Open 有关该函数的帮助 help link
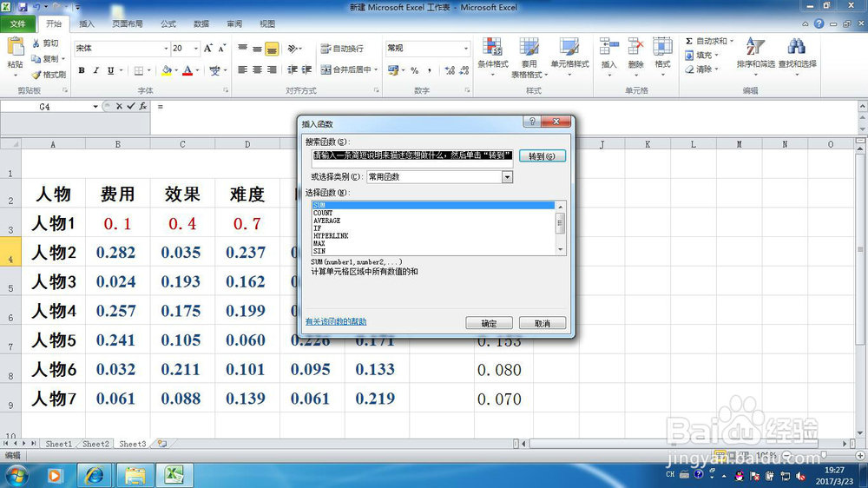868x488 pixels. [x=335, y=321]
